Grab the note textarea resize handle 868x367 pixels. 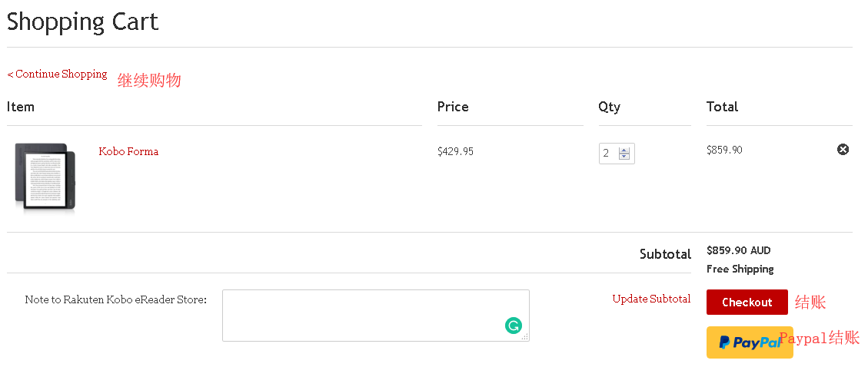coord(525,337)
